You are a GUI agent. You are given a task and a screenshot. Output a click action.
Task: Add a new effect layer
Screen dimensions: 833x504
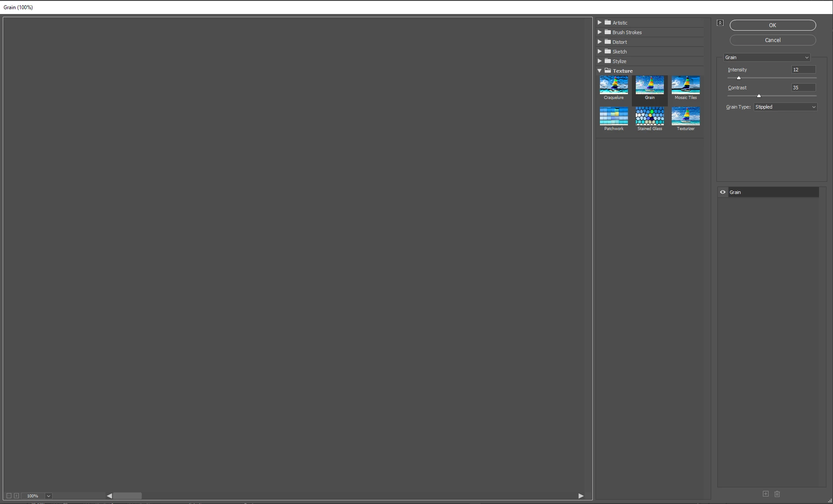(x=766, y=494)
